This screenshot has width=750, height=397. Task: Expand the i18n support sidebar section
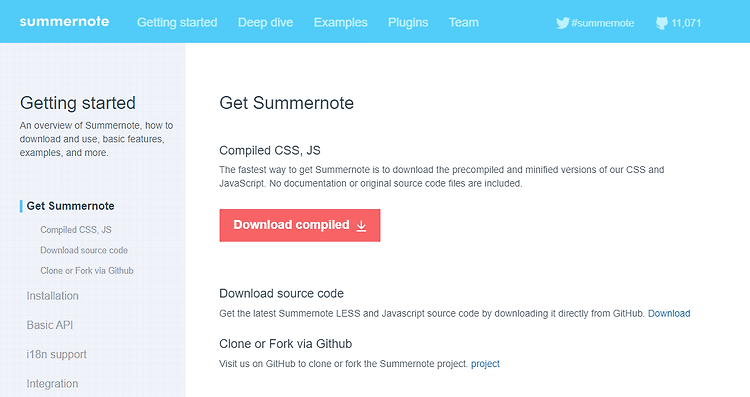click(x=56, y=354)
